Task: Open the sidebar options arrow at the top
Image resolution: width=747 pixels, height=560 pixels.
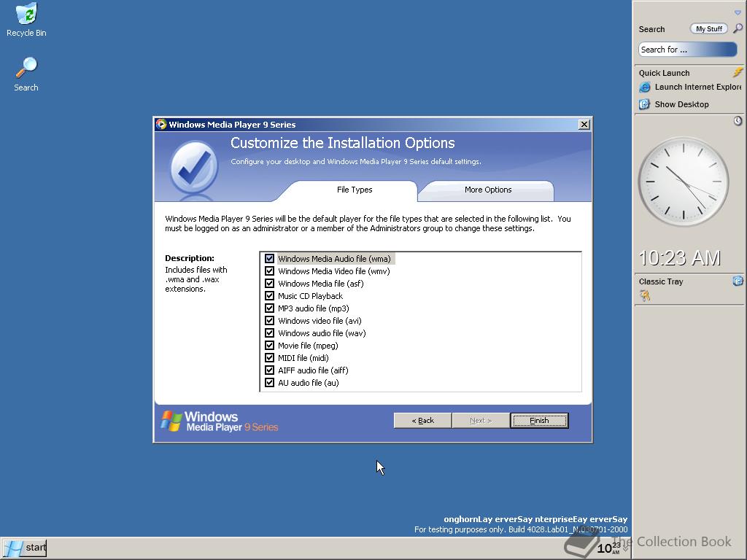Action: (738, 12)
